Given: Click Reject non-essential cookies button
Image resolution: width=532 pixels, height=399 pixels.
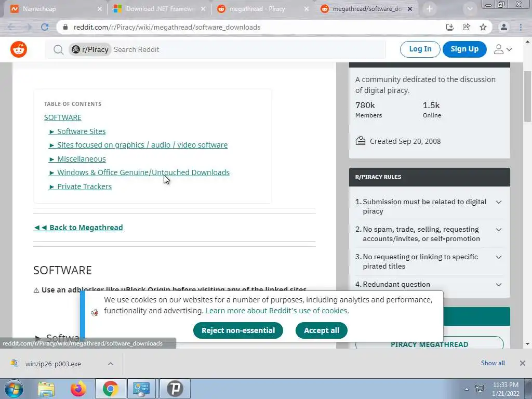Looking at the screenshot, I should (238, 330).
